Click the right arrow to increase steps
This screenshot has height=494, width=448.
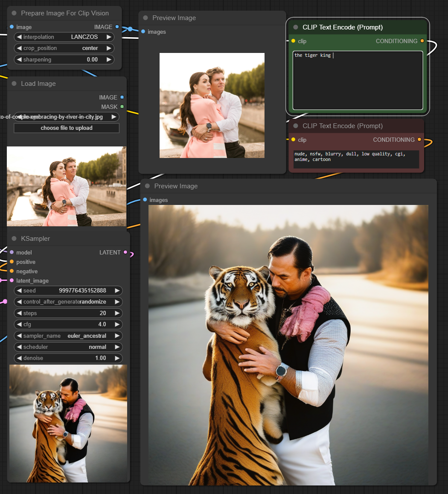click(x=117, y=313)
